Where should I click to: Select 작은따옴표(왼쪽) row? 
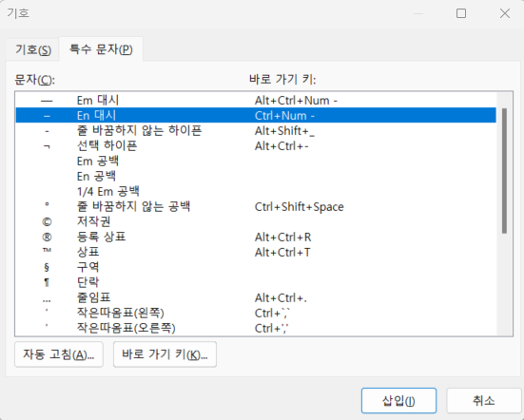tap(256, 313)
